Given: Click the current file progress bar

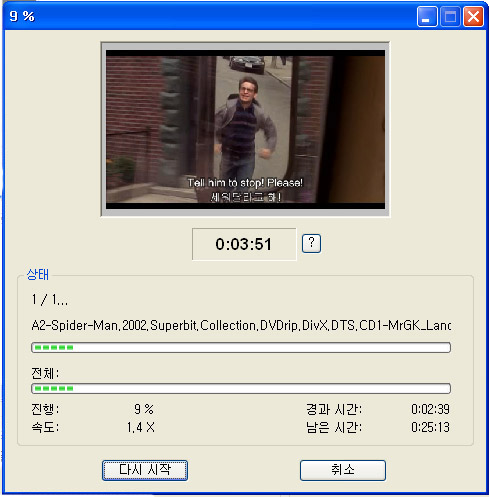Looking at the screenshot, I should click(241, 347).
